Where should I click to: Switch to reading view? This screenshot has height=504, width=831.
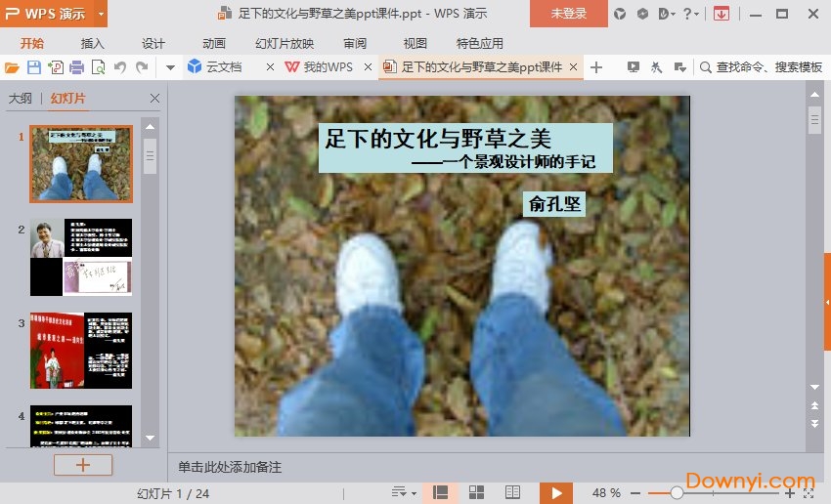[x=512, y=493]
